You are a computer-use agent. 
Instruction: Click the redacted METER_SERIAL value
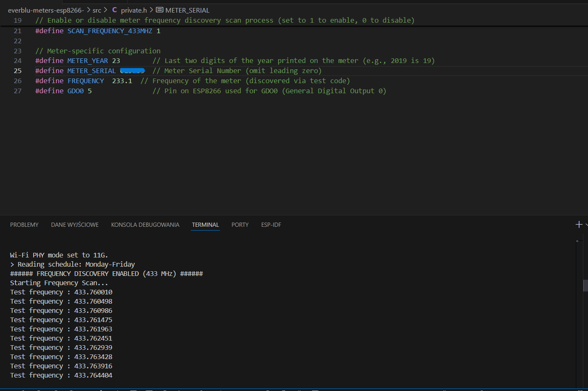click(x=132, y=71)
